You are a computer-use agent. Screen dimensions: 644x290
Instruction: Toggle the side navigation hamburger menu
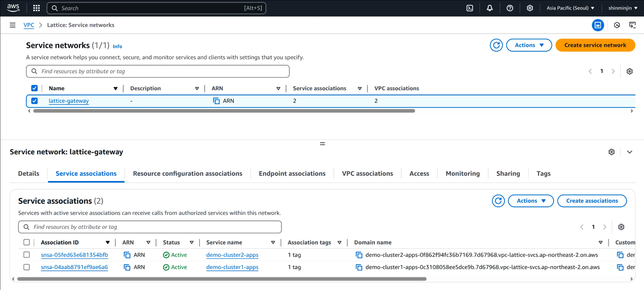13,25
